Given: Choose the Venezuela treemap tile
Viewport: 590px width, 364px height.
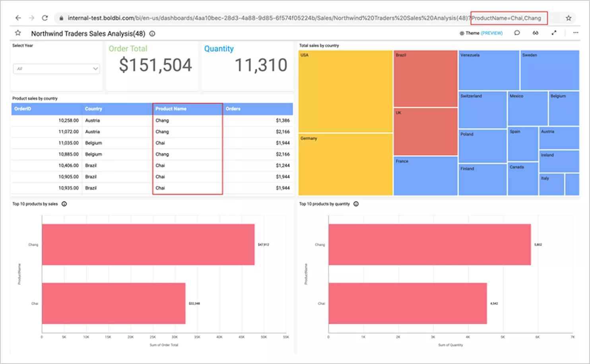Looking at the screenshot, I should pos(489,70).
